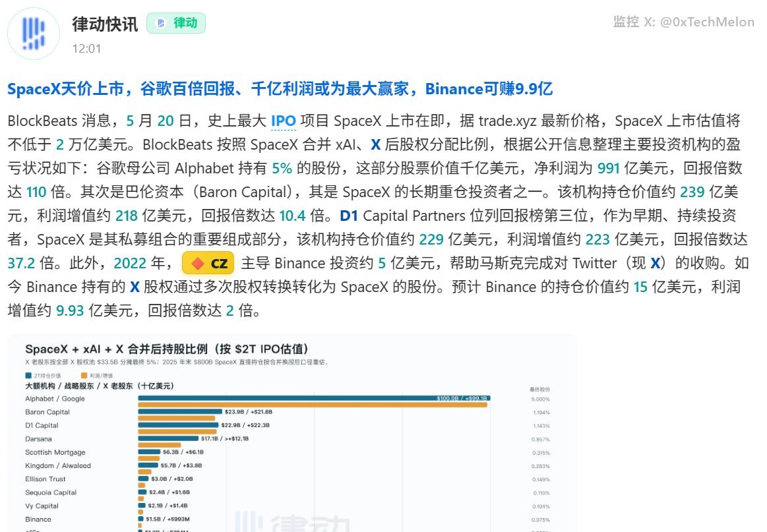
Task: Click the blue 2T持仓价值 legend swatch
Action: 28,376
